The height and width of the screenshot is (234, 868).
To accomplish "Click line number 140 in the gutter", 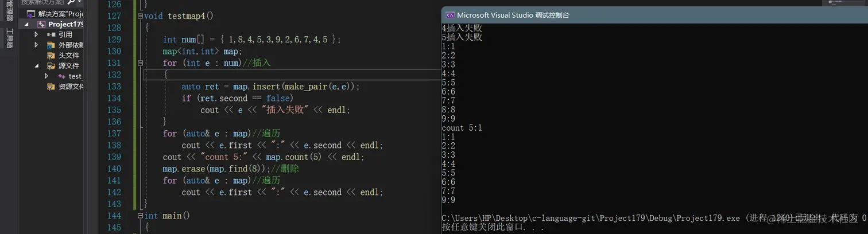I will [x=114, y=169].
